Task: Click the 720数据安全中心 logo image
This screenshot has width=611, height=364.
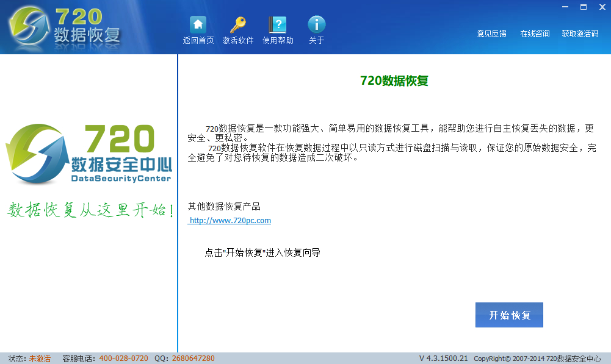Action: pyautogui.click(x=89, y=154)
